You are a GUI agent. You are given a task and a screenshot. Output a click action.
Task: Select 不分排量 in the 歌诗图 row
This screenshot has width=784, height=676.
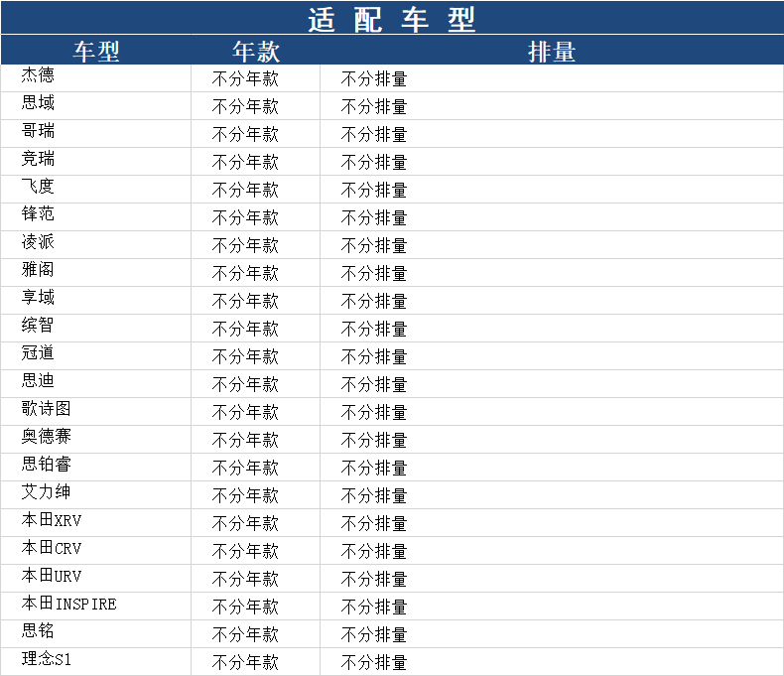(374, 413)
